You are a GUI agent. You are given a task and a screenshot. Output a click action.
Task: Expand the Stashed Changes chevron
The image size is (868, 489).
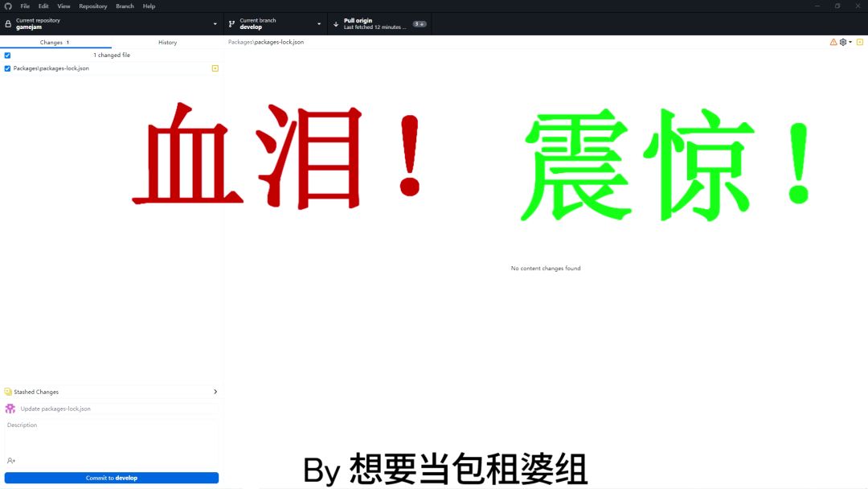[215, 392]
